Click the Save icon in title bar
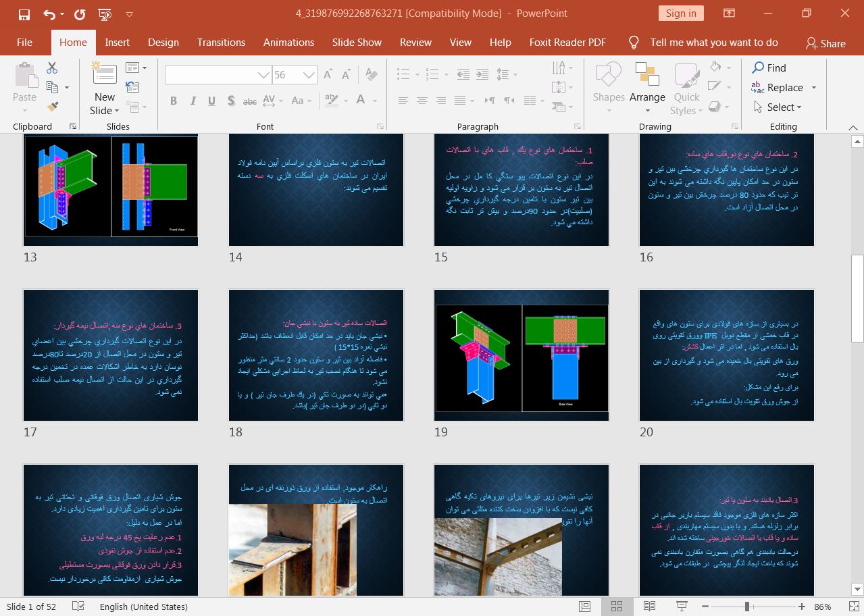The width and height of the screenshot is (864, 616). (24, 14)
